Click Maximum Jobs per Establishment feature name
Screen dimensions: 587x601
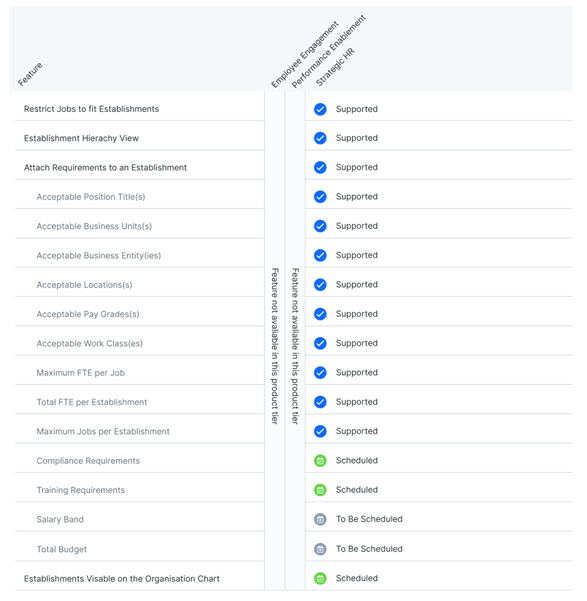tap(103, 432)
